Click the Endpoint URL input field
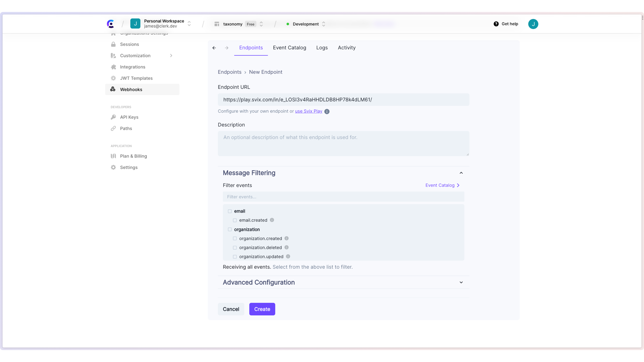 [x=343, y=99]
